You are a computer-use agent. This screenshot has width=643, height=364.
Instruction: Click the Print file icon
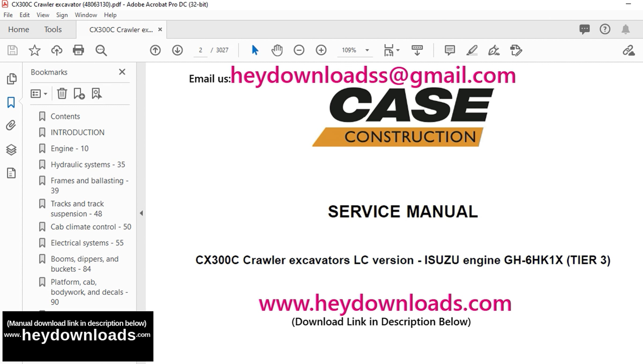pos(78,50)
